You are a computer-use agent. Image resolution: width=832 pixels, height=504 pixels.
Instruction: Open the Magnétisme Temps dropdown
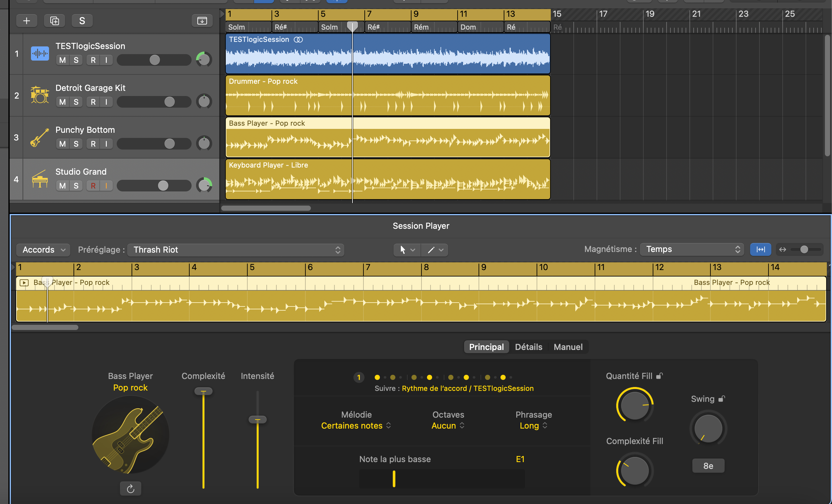coord(691,249)
